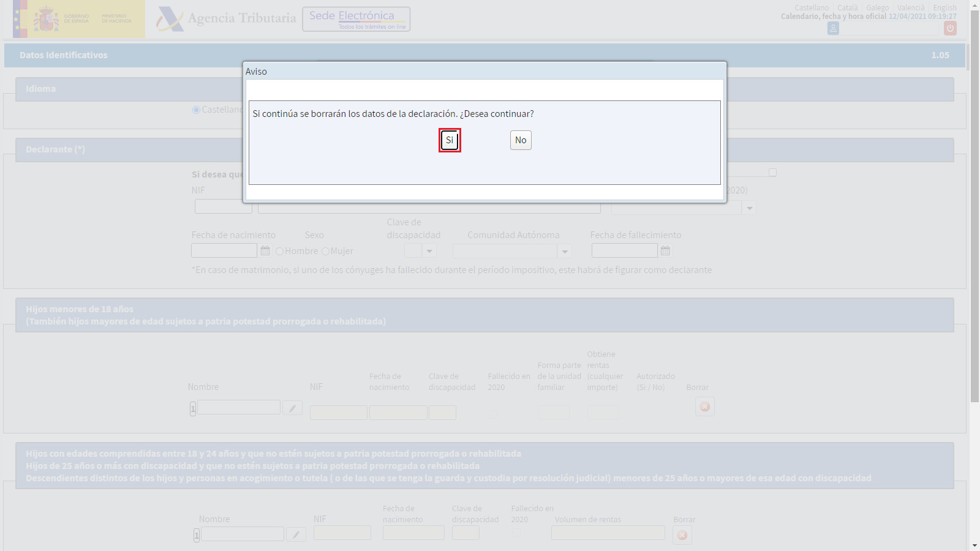This screenshot has height=551, width=980.
Task: Select the Hombre radio button
Action: 279,251
